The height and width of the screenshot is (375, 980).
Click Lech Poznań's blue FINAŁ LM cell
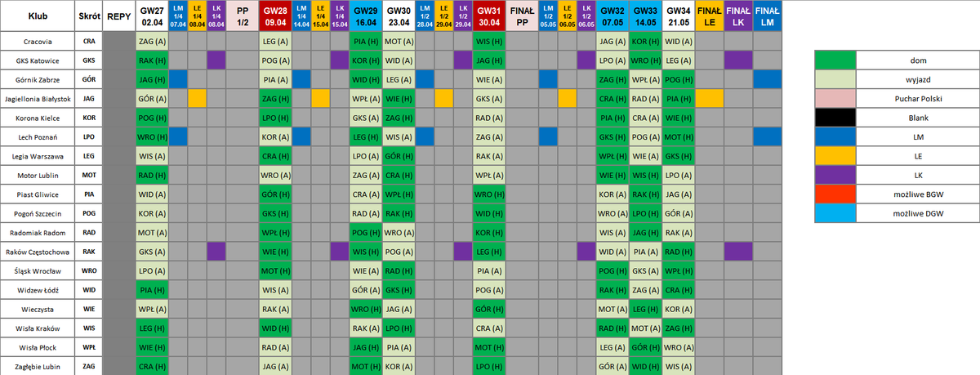coord(767,136)
